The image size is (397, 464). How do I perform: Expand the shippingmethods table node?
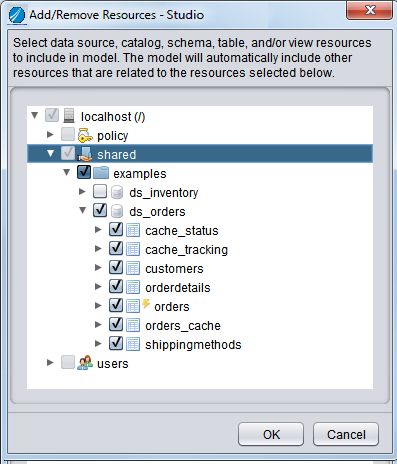coord(98,344)
